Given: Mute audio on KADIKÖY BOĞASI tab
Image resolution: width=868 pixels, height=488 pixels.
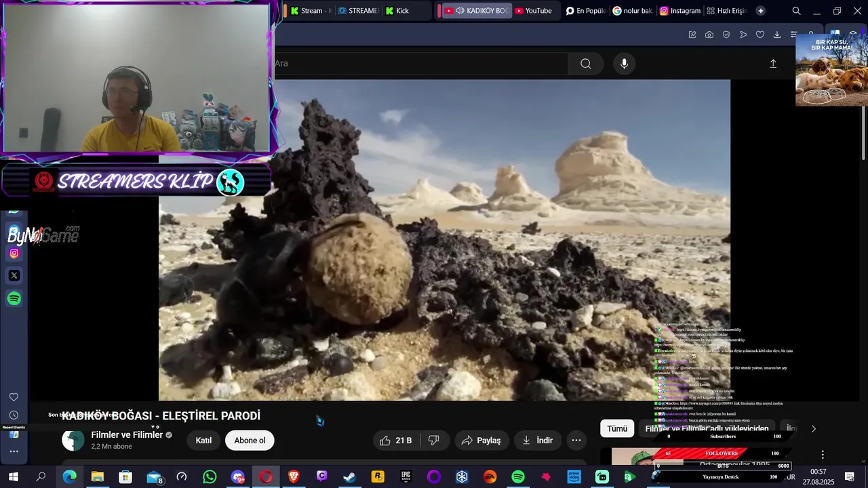Looking at the screenshot, I should click(460, 11).
